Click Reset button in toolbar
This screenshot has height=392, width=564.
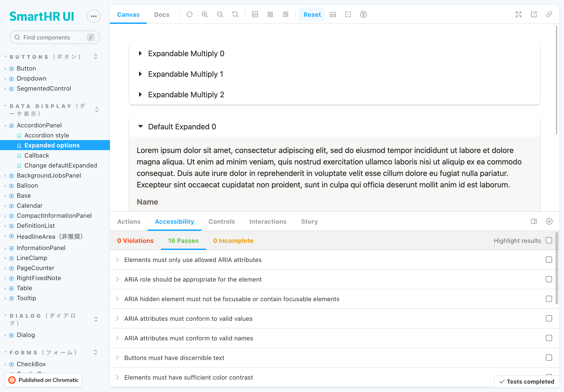[312, 14]
